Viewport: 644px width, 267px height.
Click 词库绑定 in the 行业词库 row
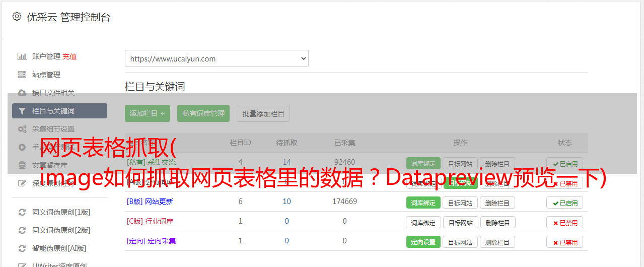pos(423,222)
